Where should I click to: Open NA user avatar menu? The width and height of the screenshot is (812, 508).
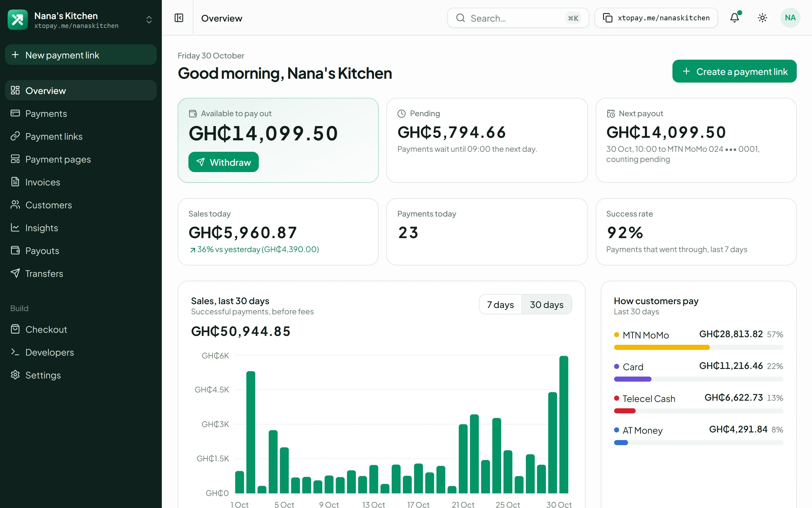pyautogui.click(x=790, y=18)
